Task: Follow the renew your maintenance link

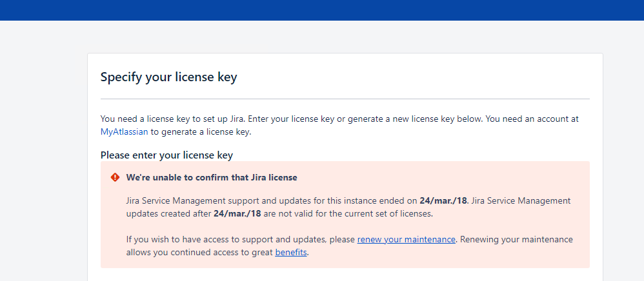Action: (x=406, y=240)
